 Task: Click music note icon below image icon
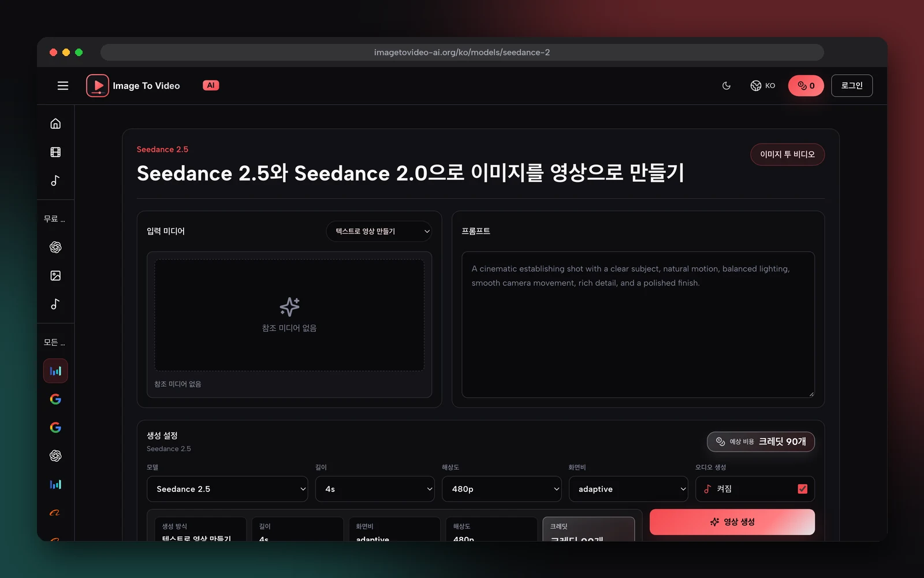55,304
